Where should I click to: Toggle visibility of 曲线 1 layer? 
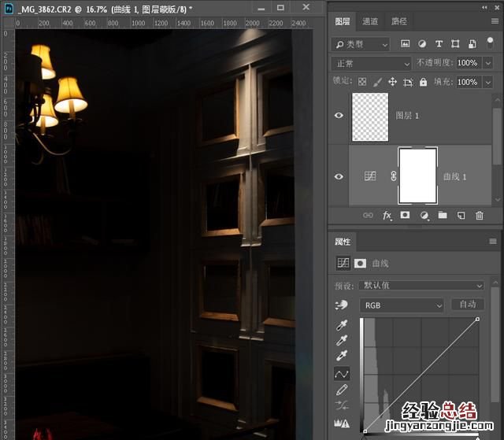(339, 177)
